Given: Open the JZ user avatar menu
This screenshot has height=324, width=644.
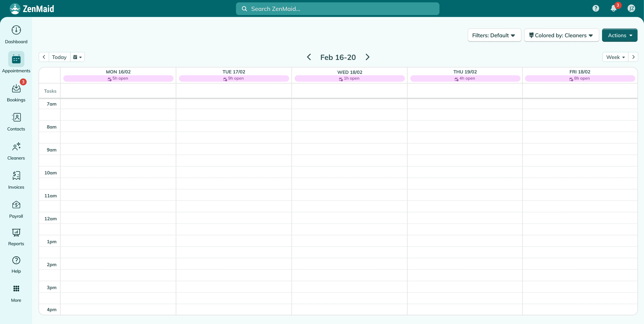Looking at the screenshot, I should [x=631, y=9].
